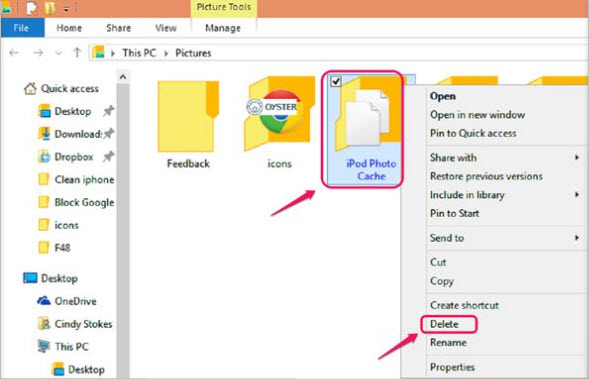This screenshot has width=589, height=379.
Task: Choose Pin to Start
Action: (455, 213)
